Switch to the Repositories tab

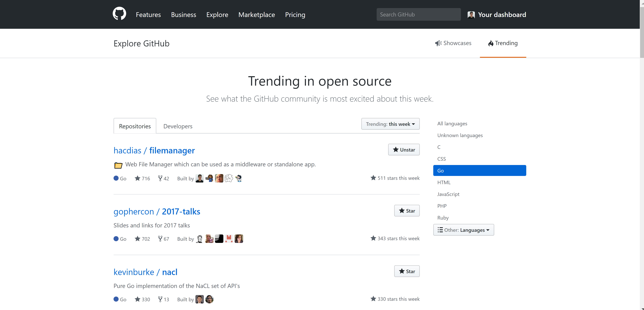click(135, 126)
